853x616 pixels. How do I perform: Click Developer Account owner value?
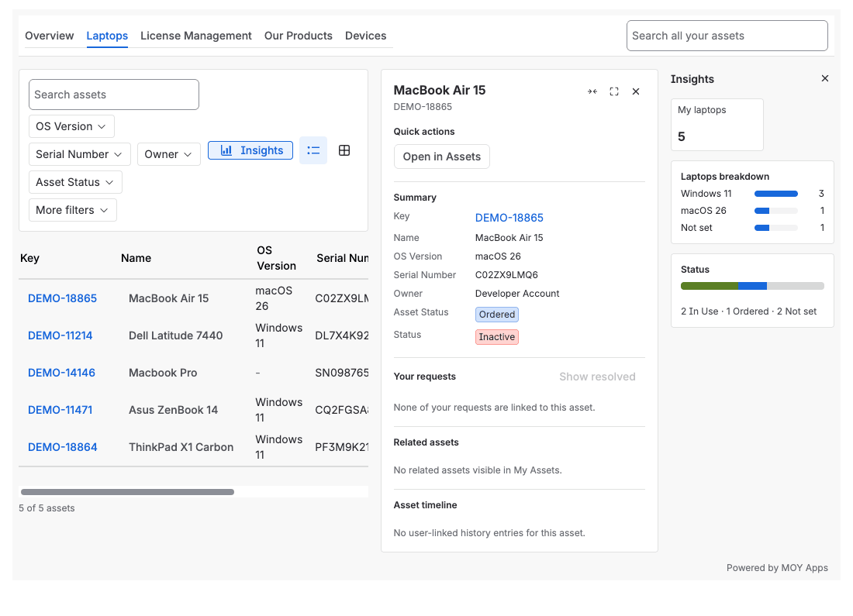516,294
